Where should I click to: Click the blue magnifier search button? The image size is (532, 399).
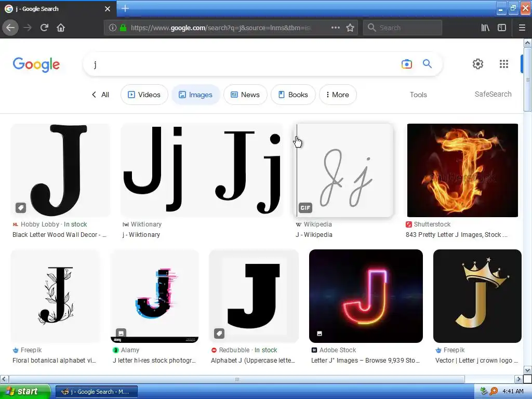click(427, 64)
